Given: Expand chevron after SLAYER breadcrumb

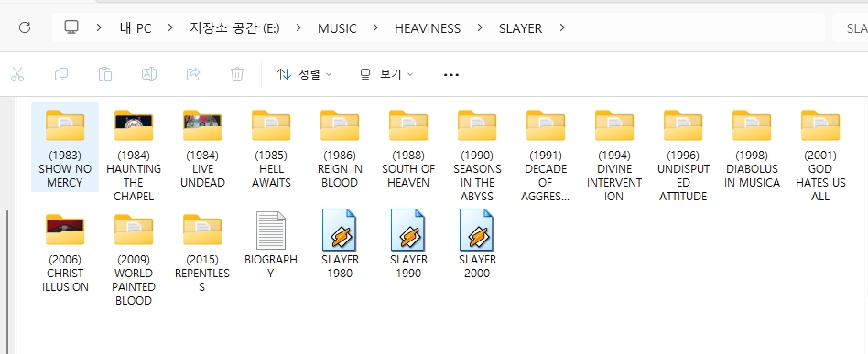Looking at the screenshot, I should (x=562, y=27).
